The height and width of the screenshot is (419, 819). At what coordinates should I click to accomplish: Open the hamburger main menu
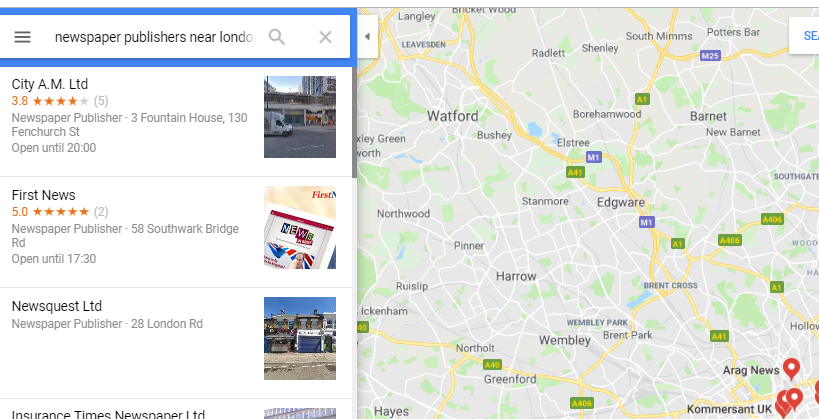[22, 37]
